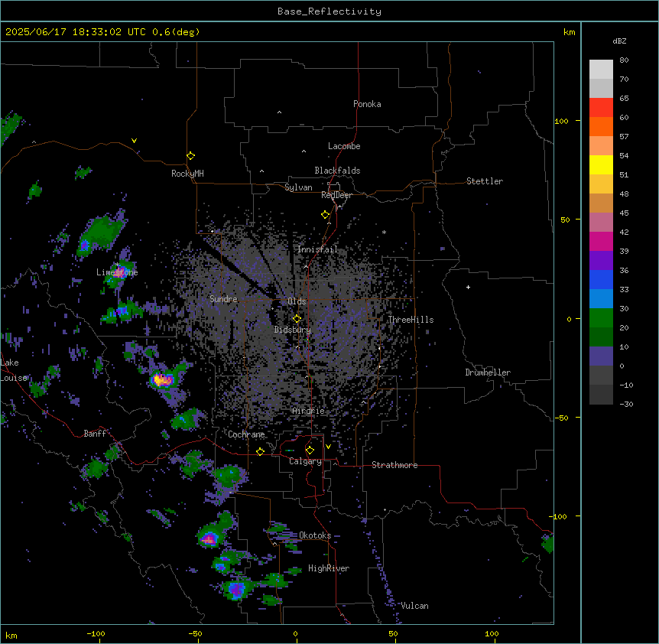Screen dimensions: 659x644
Task: Click the 0 tick on the right vertical axis
Action: (x=569, y=319)
